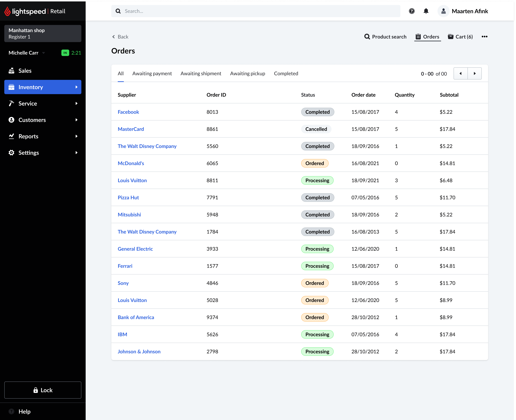Click the Service hammer icon
The image size is (516, 420).
point(11,103)
